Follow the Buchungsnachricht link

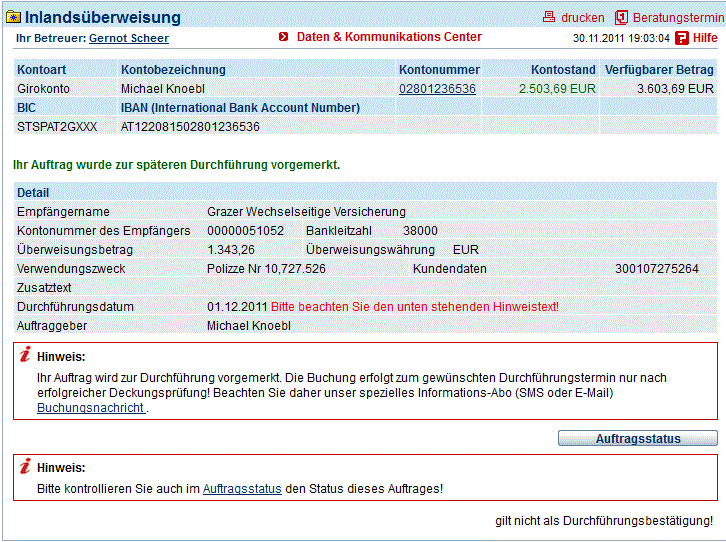(91, 408)
